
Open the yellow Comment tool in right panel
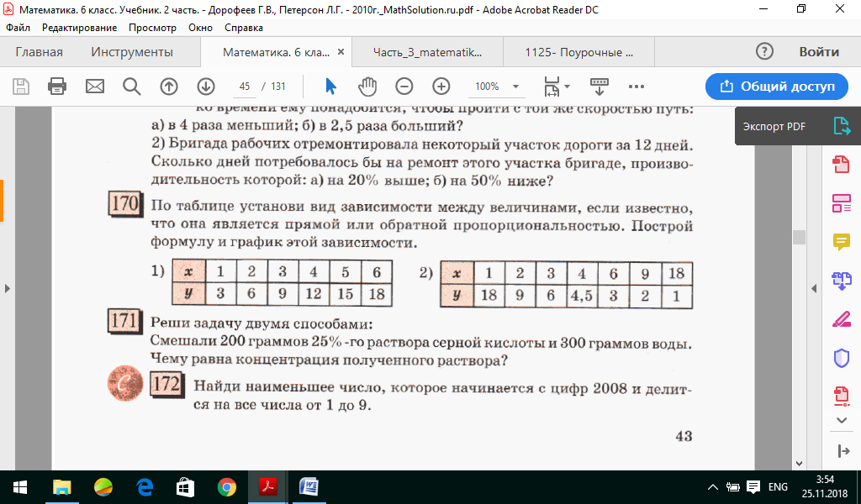(841, 241)
